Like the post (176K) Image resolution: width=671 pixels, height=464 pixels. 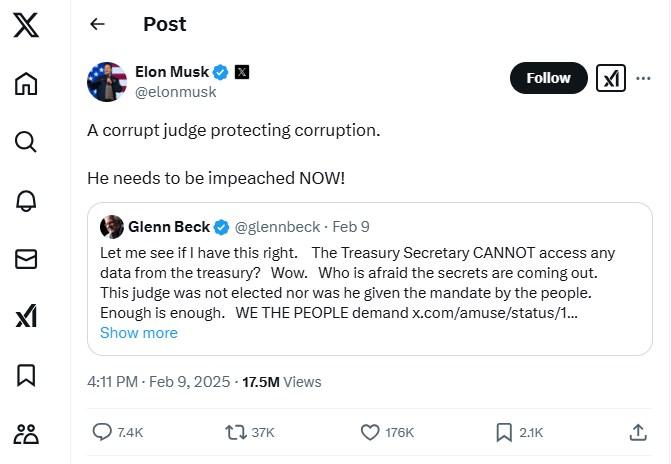click(370, 432)
